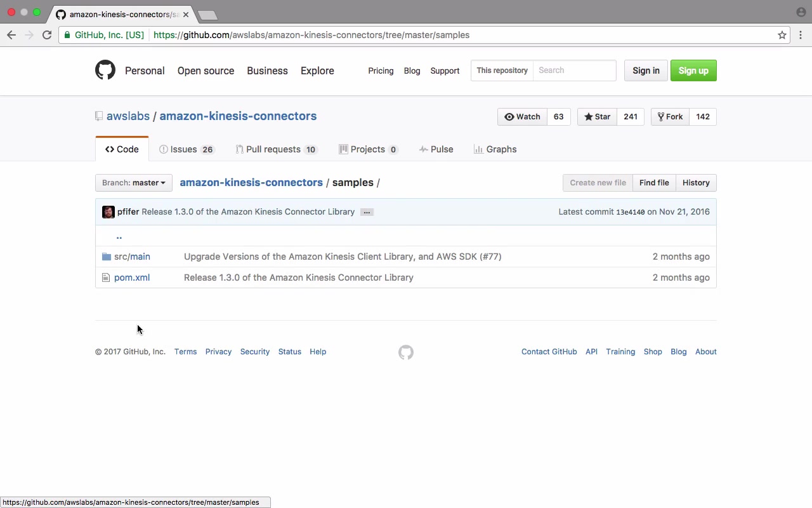Screen dimensions: 812x508
Task: Focus the repository search field
Action: (x=575, y=70)
